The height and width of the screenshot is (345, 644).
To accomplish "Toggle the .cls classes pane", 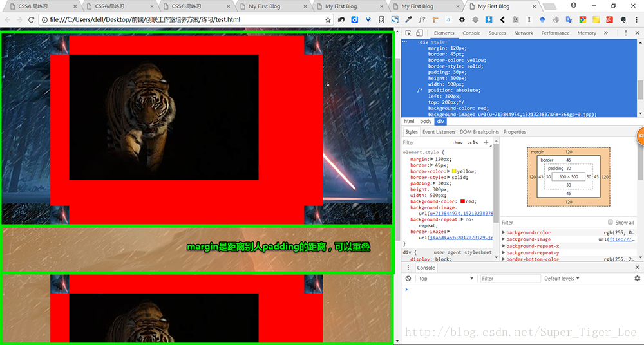I will 473,142.
